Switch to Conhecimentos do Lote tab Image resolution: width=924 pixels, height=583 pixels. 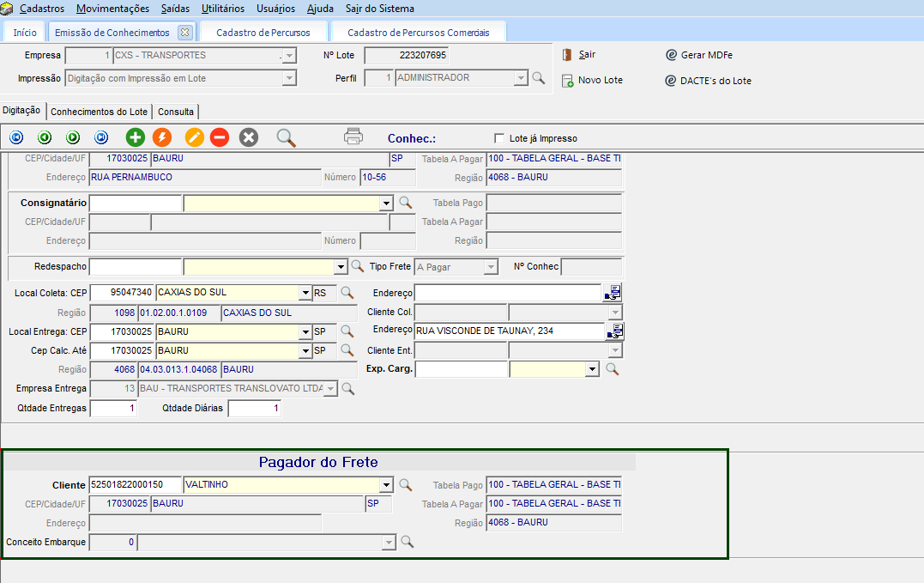[99, 112]
